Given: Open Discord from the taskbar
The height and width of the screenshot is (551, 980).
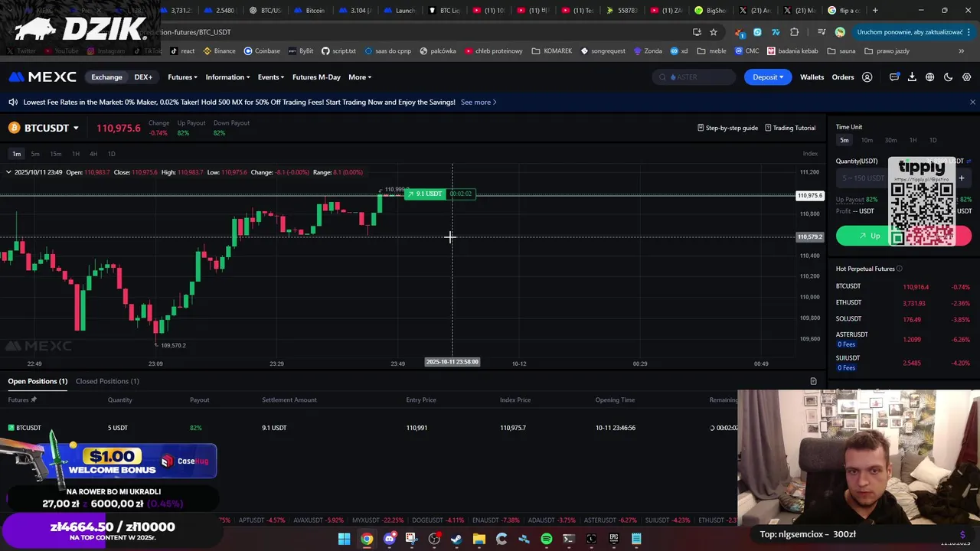Looking at the screenshot, I should coord(389,539).
